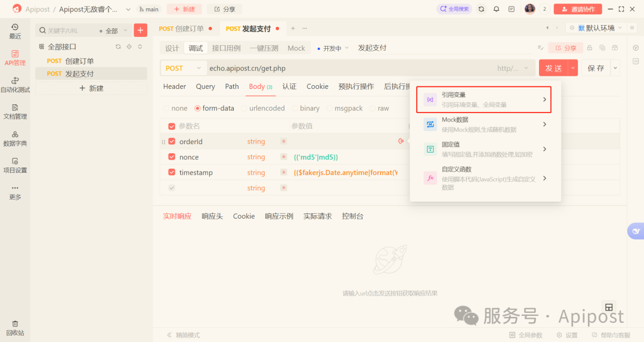Click the 全局搜索 global search button
Viewport: 644px width, 342px height.
point(454,8)
